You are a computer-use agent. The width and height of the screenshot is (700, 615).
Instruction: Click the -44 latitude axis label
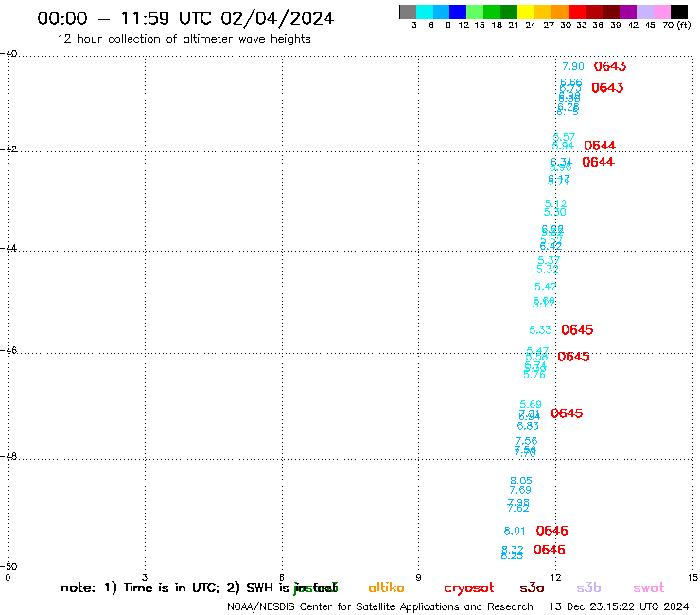tap(9, 248)
